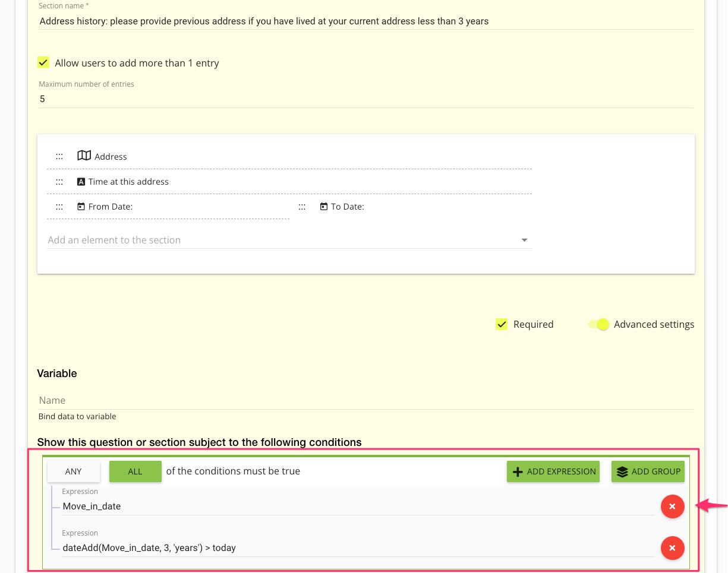Click the map icon beside Address
728x573 pixels.
coord(84,156)
